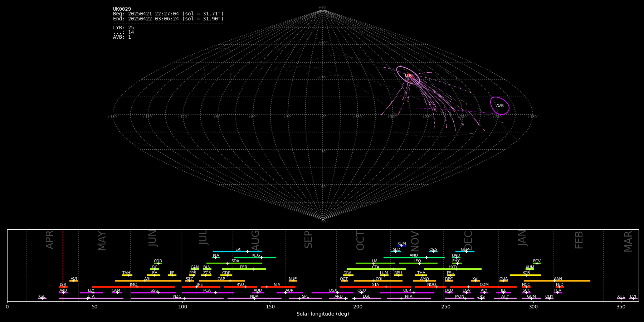Click the COR shower label
Image resolution: width=644 pixels, height=322 pixels.
click(x=158, y=261)
